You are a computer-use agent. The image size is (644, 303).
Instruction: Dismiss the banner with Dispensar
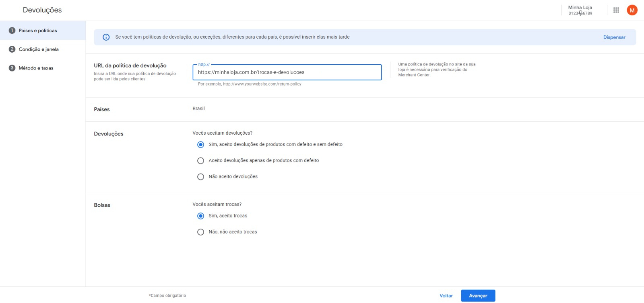click(614, 37)
